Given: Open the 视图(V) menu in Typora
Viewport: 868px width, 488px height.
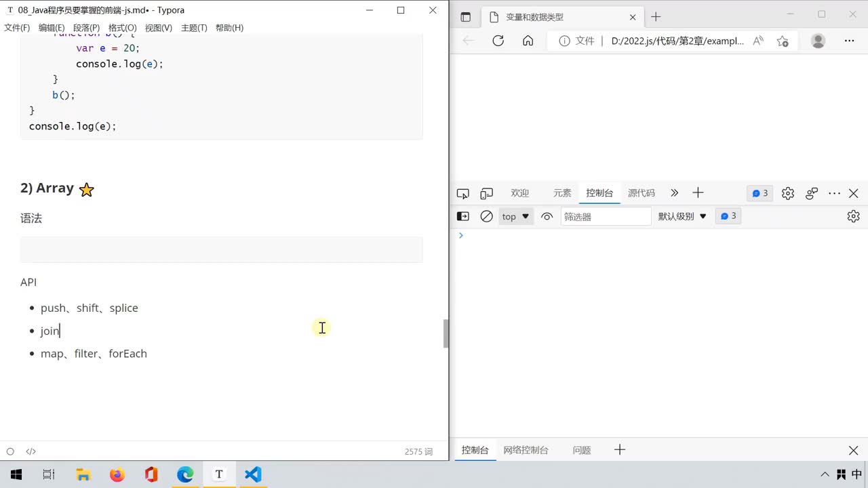Looking at the screenshot, I should point(158,28).
